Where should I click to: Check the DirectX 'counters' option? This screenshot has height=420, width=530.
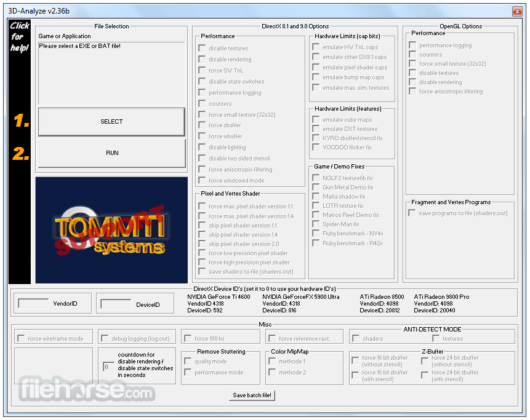(x=202, y=103)
